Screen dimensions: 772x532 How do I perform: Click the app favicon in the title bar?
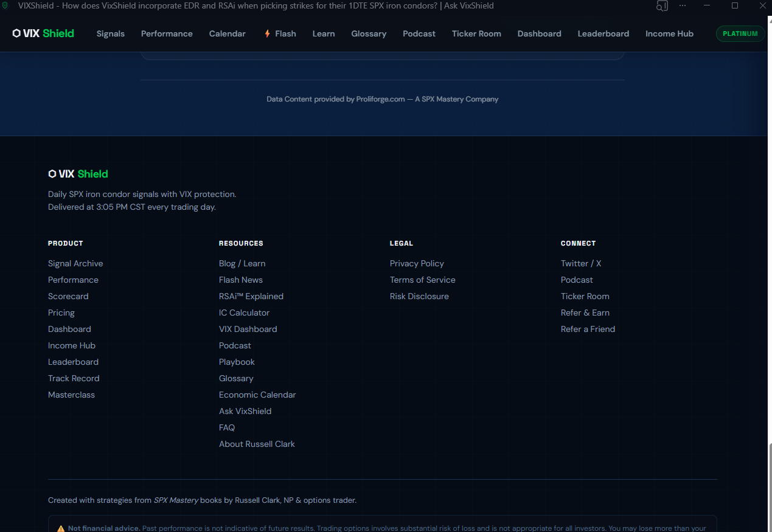pos(5,6)
